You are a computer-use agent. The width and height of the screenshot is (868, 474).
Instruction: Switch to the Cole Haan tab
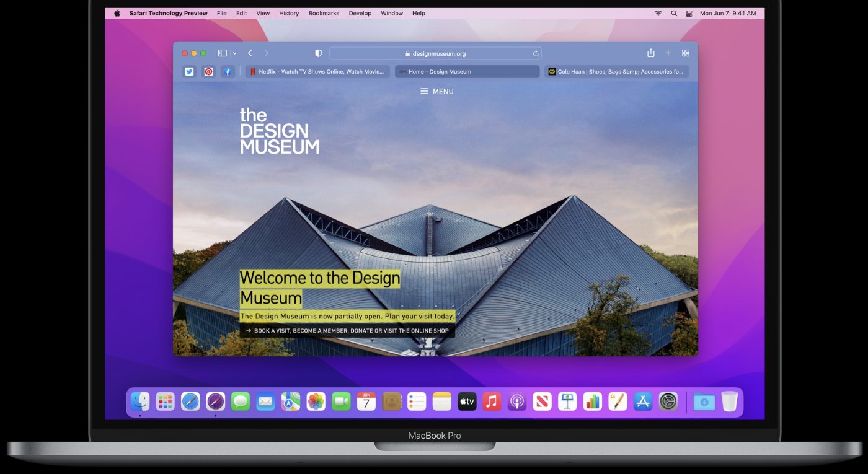pyautogui.click(x=617, y=72)
